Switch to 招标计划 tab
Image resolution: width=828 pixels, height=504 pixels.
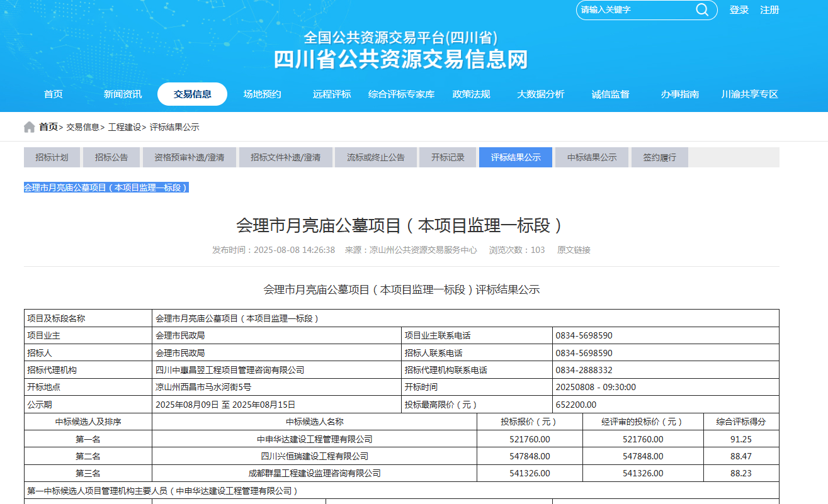52,157
